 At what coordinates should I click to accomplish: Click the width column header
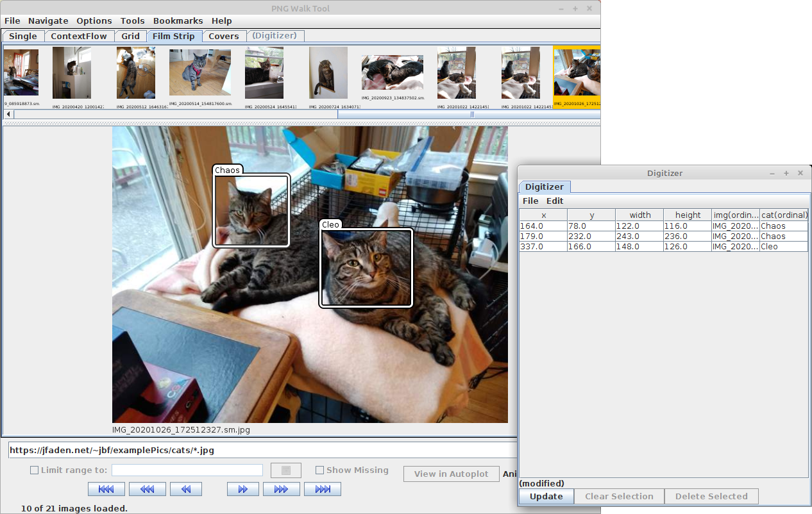click(639, 215)
